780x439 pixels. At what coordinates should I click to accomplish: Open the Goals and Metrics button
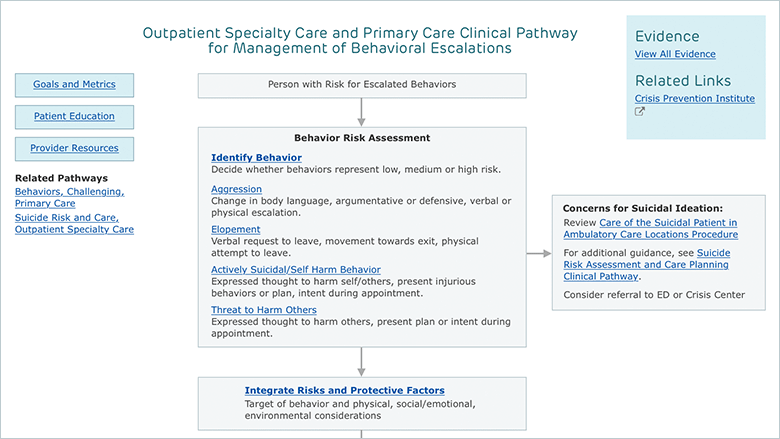point(74,85)
